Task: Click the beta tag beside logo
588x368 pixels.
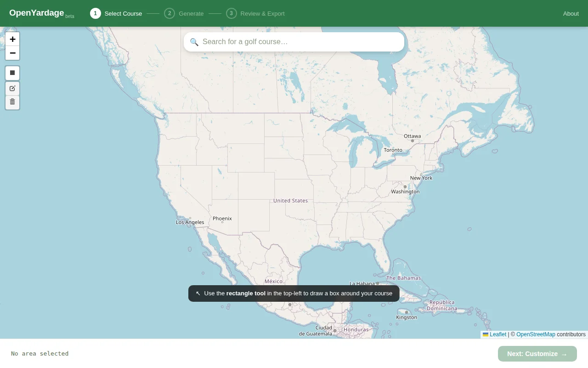Action: point(70,16)
